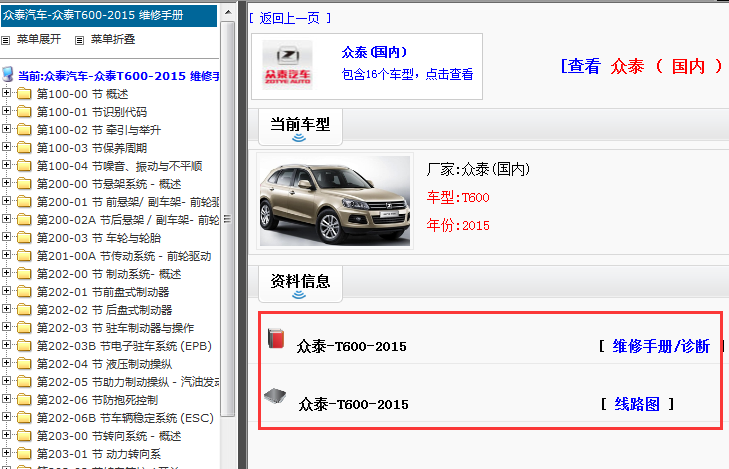
Task: Expand the 第202-05 节助力制动操纵 node
Action: (x=6, y=380)
